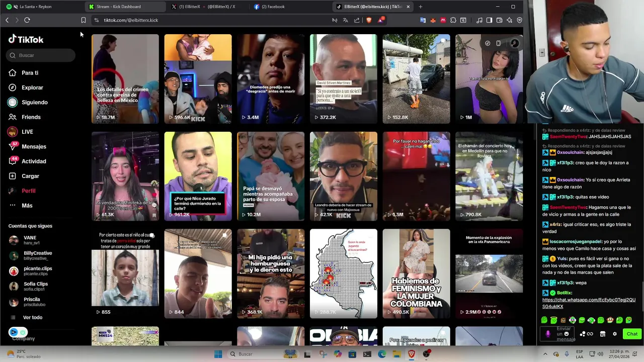This screenshot has width=644, height=362.
Task: Switch to La Santa - Reykon tab
Action: 41,7
